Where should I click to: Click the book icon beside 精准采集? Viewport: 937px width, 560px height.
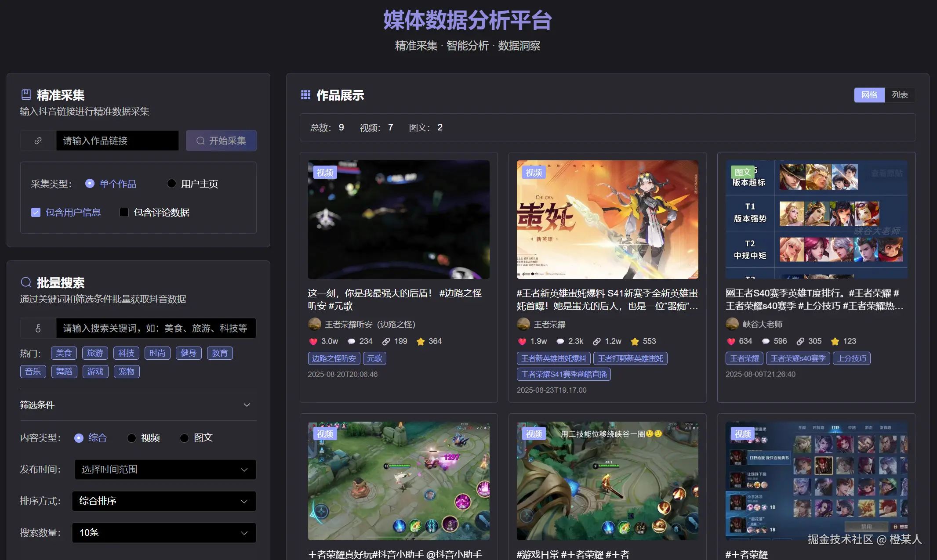click(26, 94)
